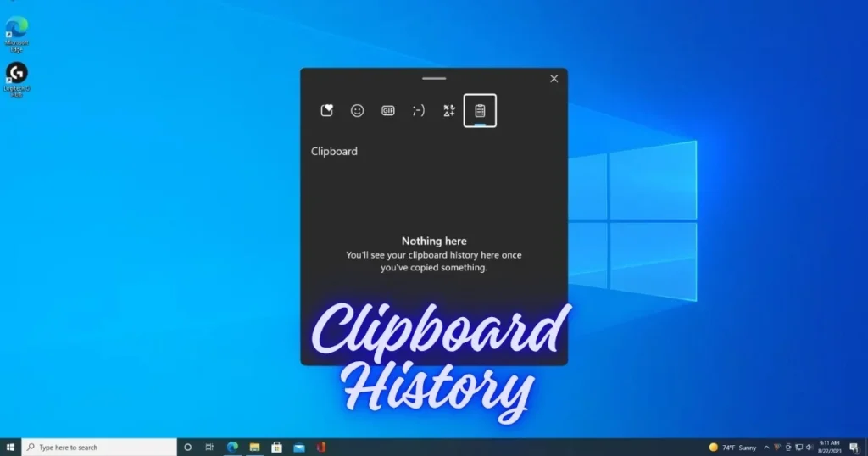Click the colorful tray app icon
Image resolution: width=868 pixels, height=456 pixels.
[x=777, y=448]
